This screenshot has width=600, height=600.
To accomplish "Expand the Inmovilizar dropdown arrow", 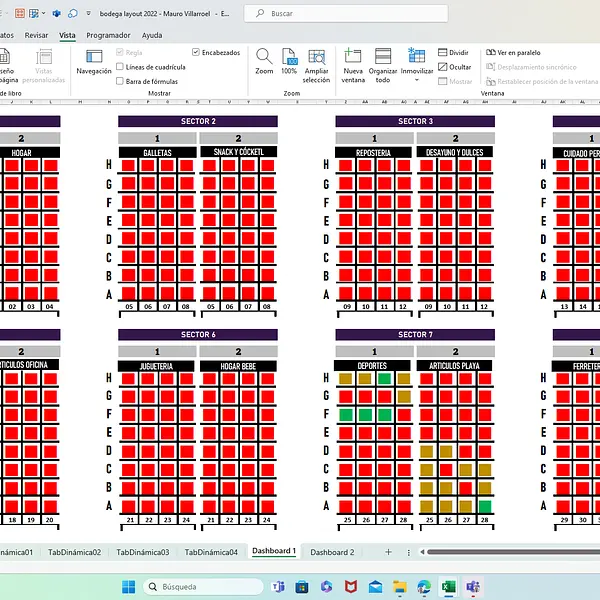I will click(x=417, y=80).
